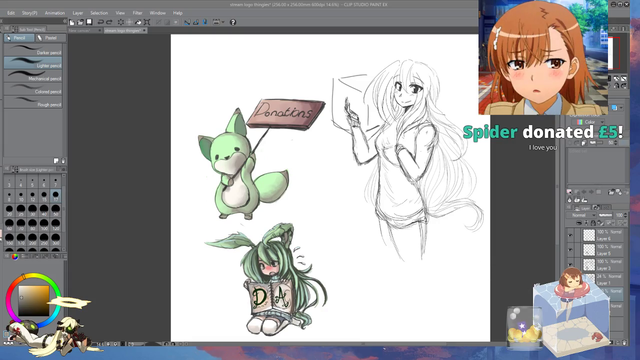Click the Open file toolbar icon

[81, 22]
